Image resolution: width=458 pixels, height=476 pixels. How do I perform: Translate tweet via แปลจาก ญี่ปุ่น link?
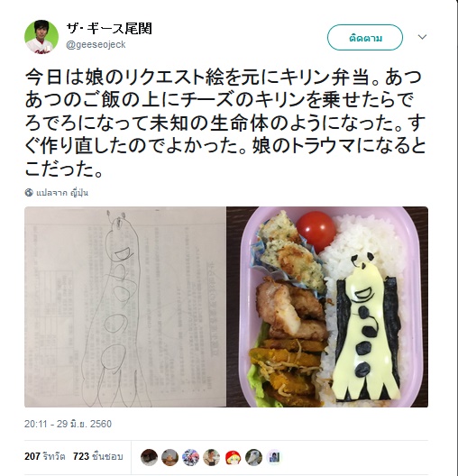pyautogui.click(x=62, y=193)
